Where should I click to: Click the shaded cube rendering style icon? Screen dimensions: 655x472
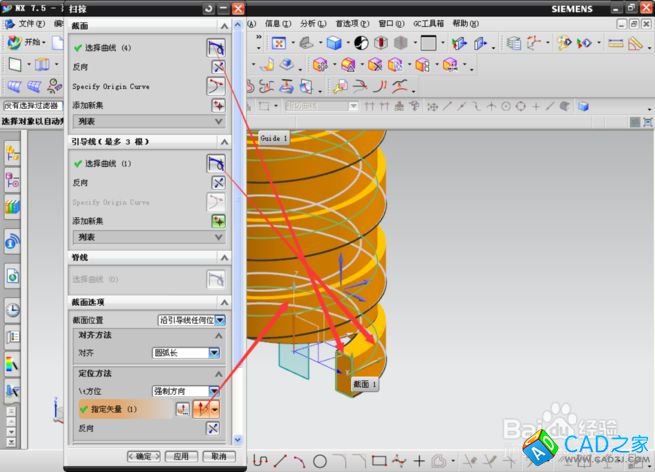334,43
